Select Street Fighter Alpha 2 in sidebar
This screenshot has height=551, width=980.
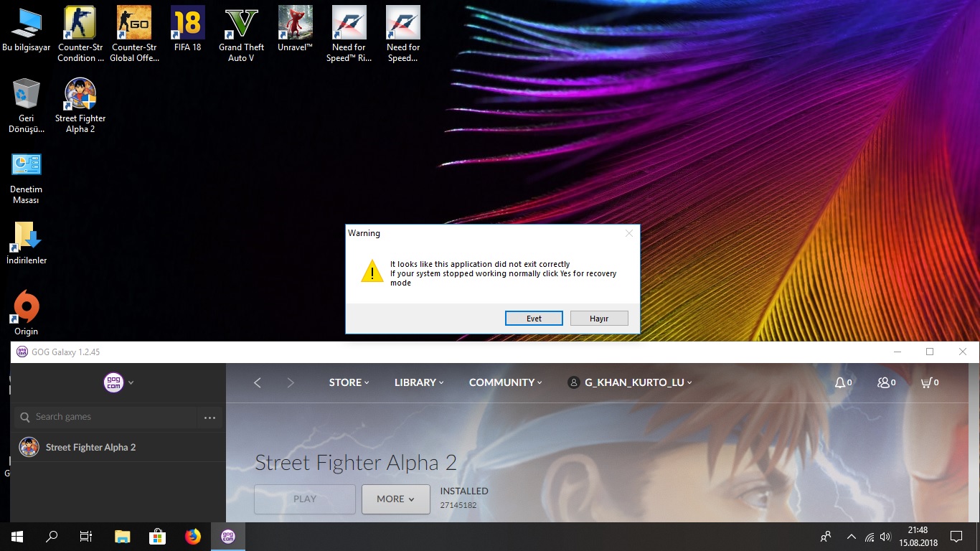pyautogui.click(x=118, y=447)
